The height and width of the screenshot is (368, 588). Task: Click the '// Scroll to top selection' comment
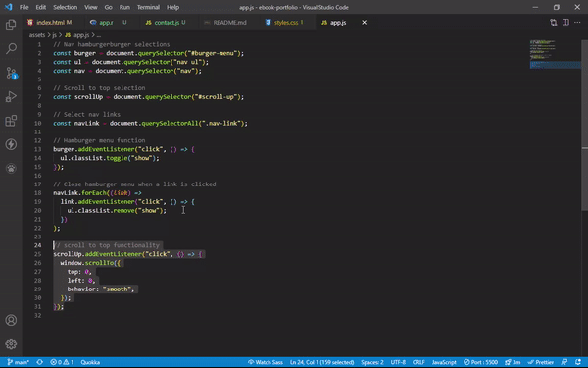coord(99,88)
